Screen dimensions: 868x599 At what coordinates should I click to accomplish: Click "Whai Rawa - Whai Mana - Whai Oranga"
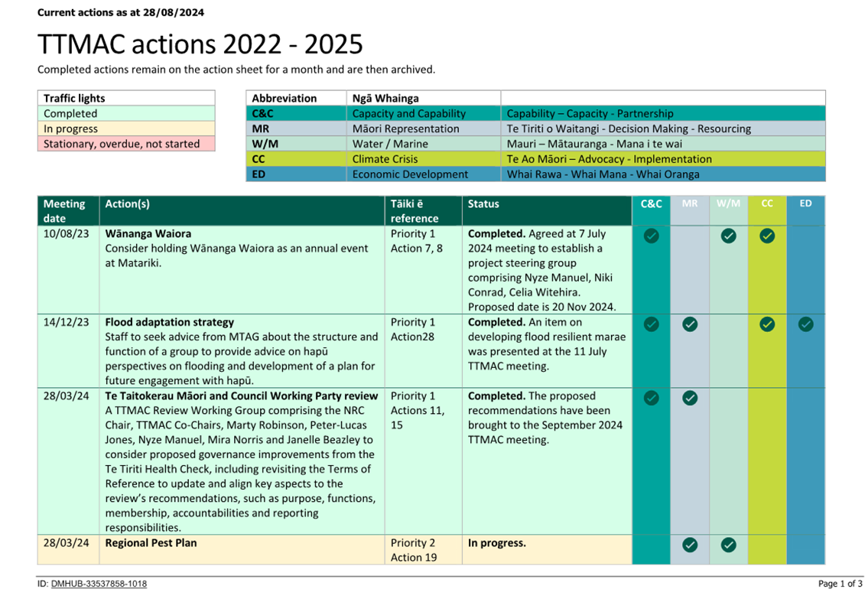pos(603,174)
